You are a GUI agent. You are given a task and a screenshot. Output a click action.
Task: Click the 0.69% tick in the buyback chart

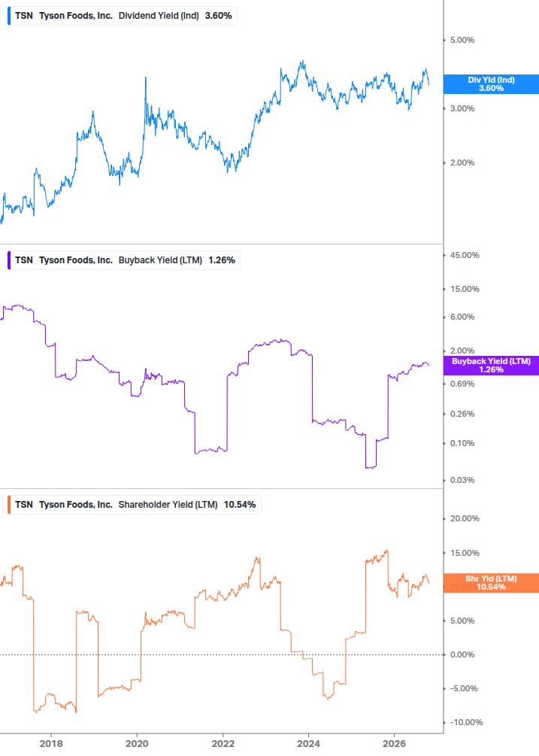coord(462,384)
